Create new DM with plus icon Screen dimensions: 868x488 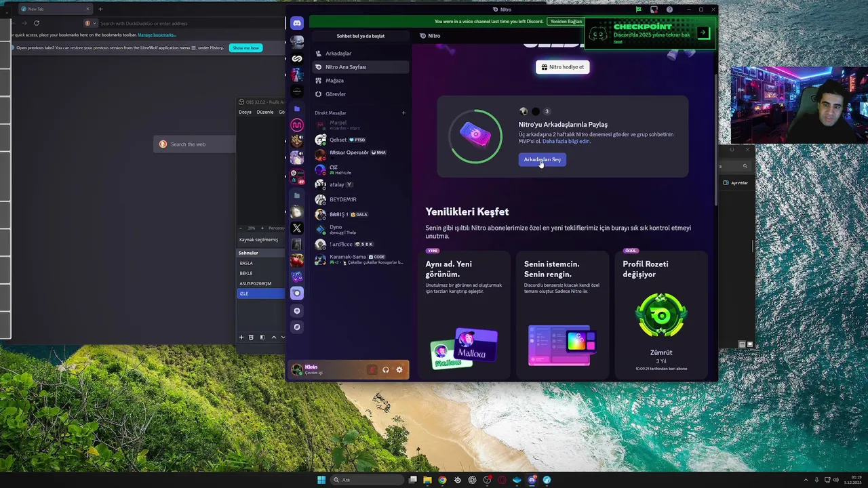(x=403, y=113)
